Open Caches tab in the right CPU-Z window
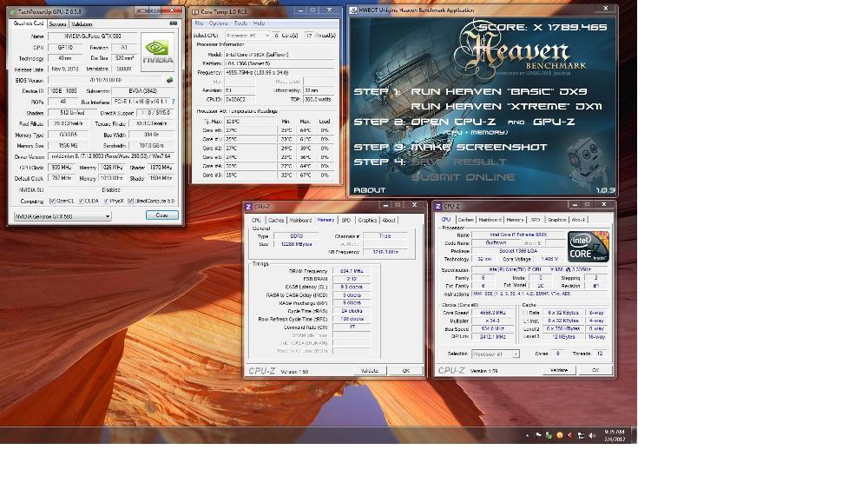 (x=465, y=220)
